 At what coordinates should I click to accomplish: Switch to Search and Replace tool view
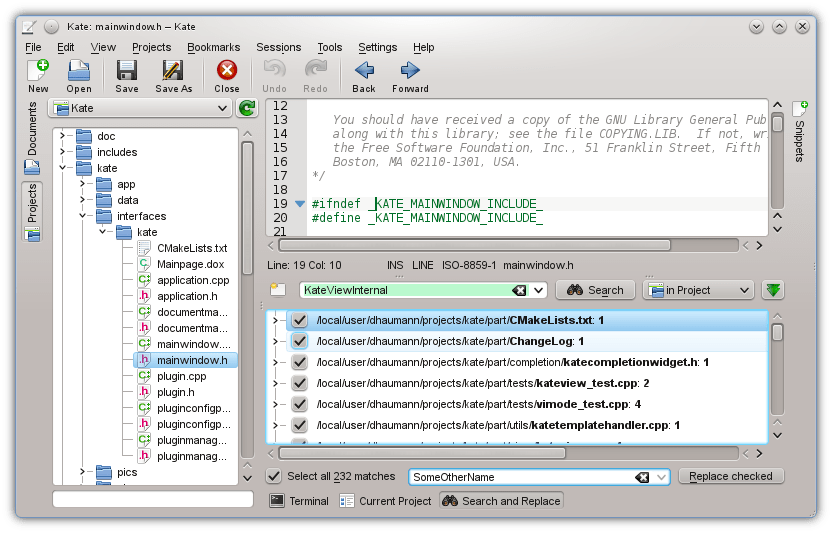501,501
